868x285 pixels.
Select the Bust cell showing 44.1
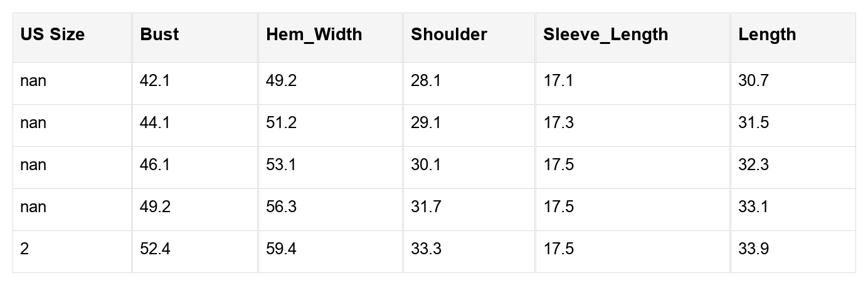[155, 123]
